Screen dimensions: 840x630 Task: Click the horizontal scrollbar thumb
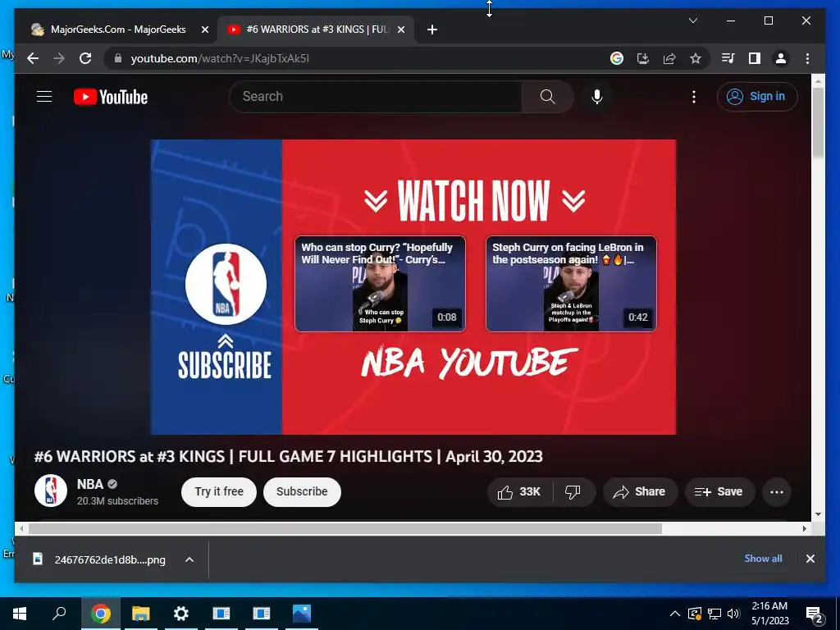(x=345, y=529)
